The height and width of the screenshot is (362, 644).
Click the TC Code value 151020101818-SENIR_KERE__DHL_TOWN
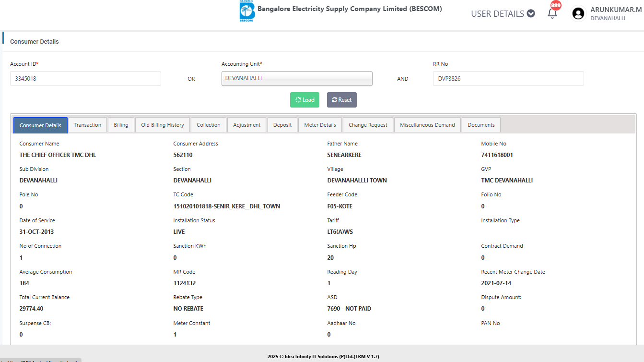pos(227,206)
